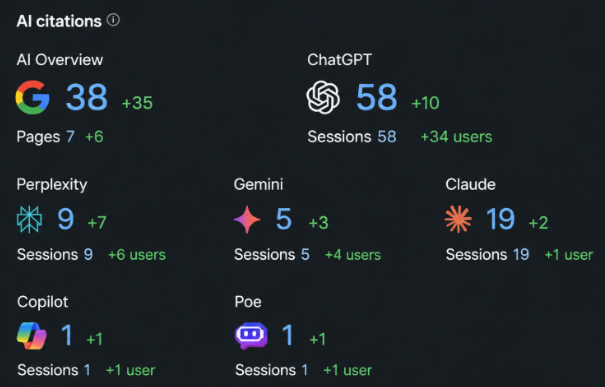
Task: Select the AI citations heading
Action: (59, 21)
